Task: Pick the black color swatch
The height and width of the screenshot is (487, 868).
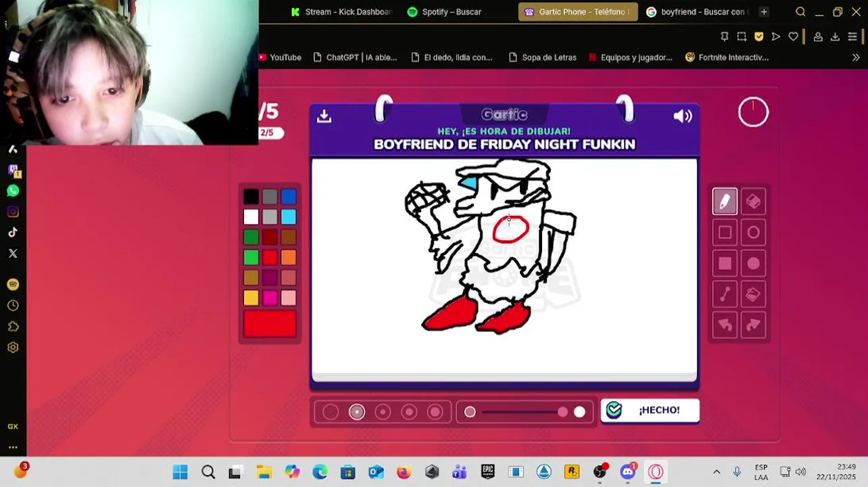Action: tap(251, 197)
